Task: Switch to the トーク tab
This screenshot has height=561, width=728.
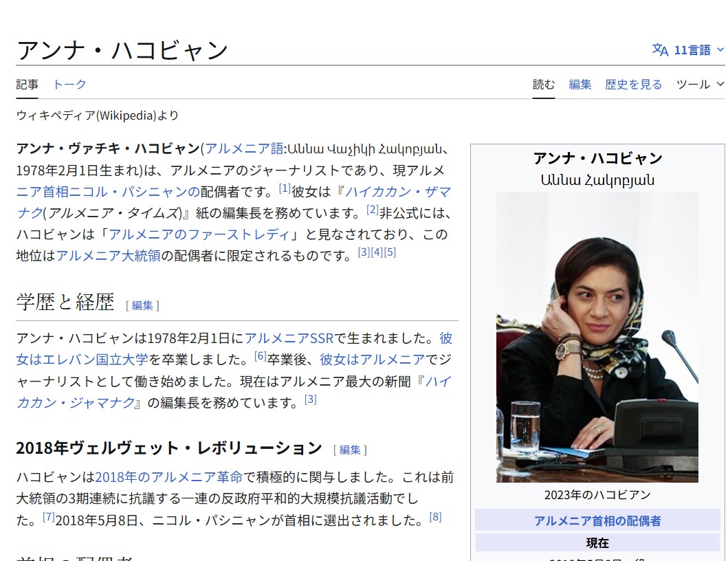Action: [69, 84]
